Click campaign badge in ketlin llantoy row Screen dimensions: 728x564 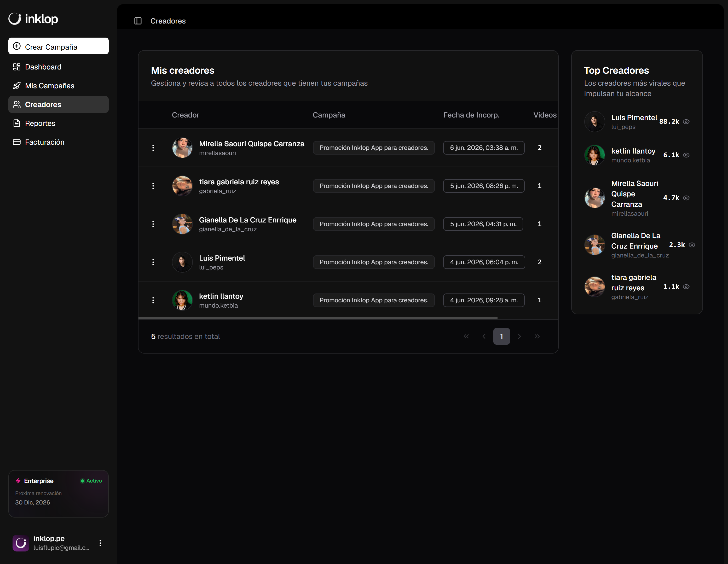coord(374,300)
